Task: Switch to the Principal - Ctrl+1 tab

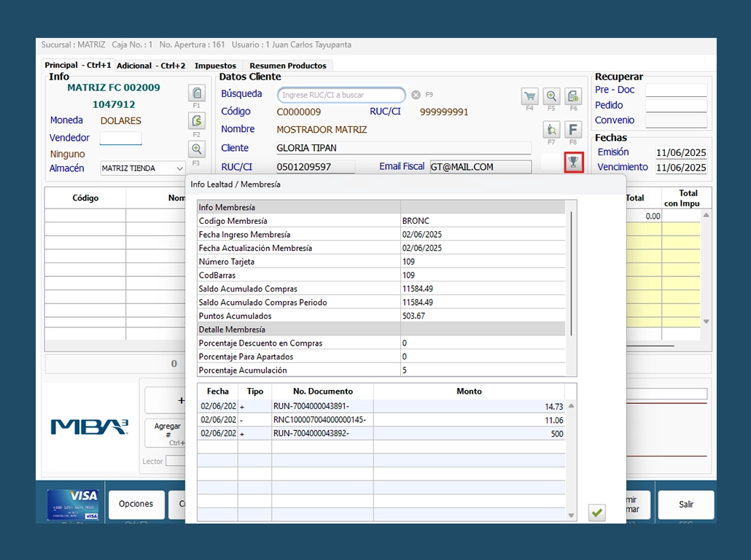Action: pos(77,65)
